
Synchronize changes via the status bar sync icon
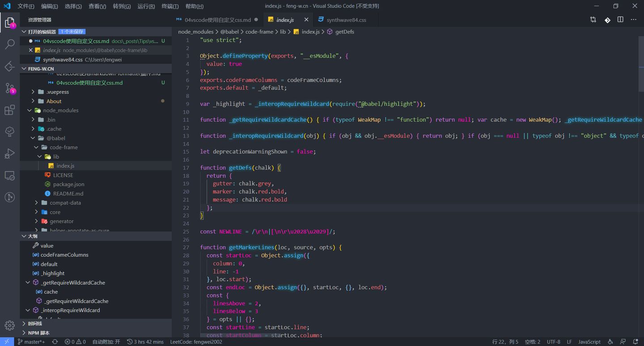(55, 342)
